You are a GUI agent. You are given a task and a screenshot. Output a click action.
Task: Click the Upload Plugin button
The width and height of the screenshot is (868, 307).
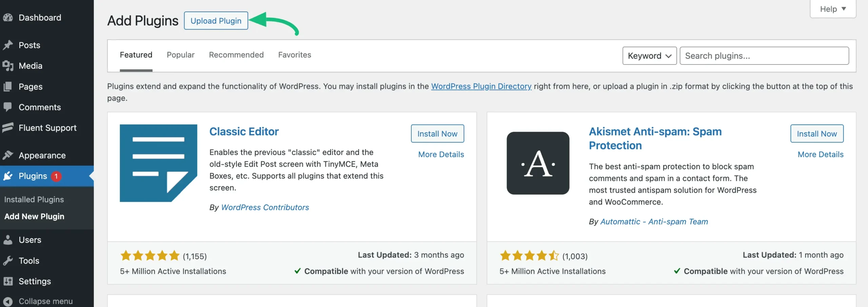(216, 20)
